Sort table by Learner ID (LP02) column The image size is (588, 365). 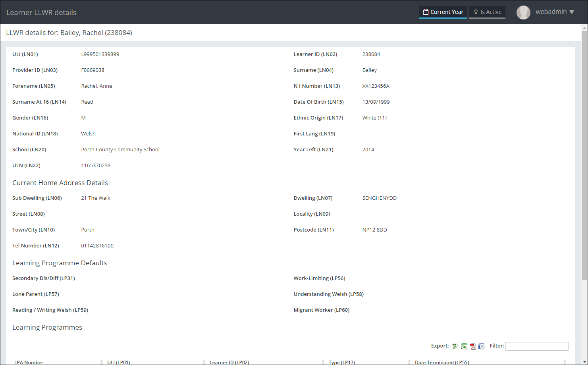[x=267, y=362]
